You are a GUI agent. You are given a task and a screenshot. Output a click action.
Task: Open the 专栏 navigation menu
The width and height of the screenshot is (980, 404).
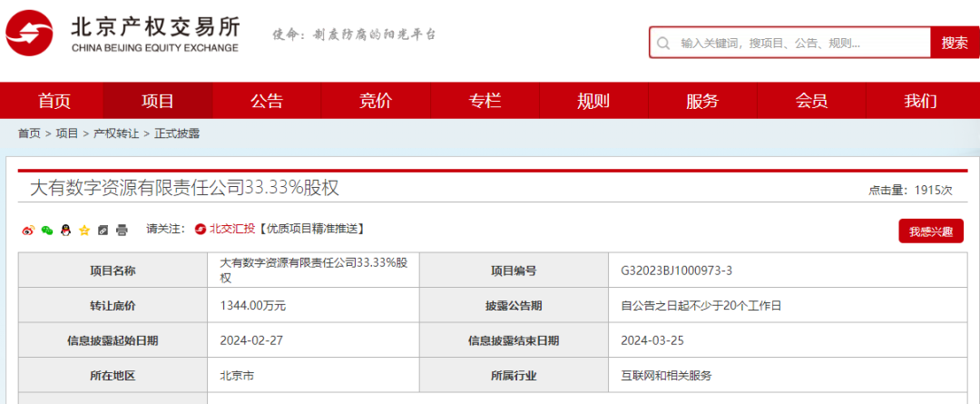tap(485, 101)
